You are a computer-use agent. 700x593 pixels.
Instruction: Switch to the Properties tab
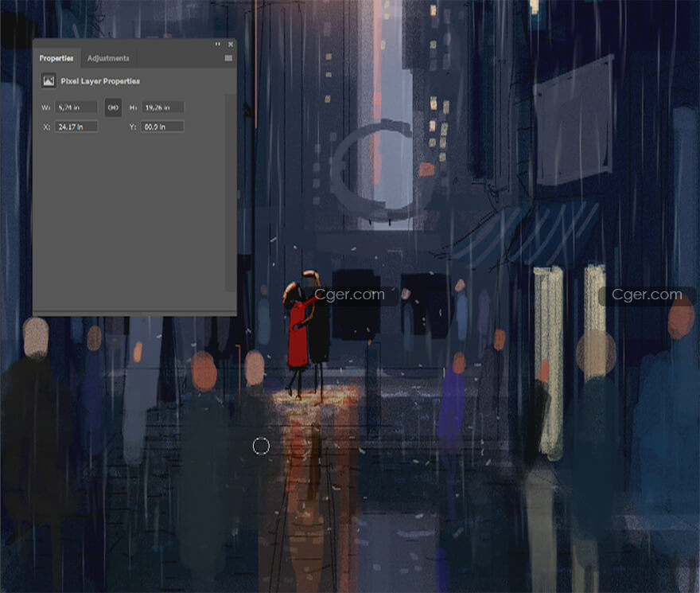[x=56, y=59]
